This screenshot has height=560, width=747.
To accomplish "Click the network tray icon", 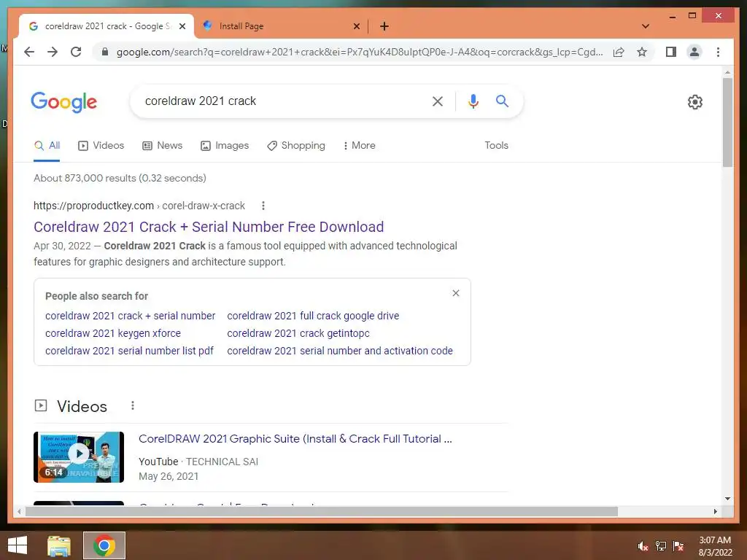I will click(x=661, y=546).
